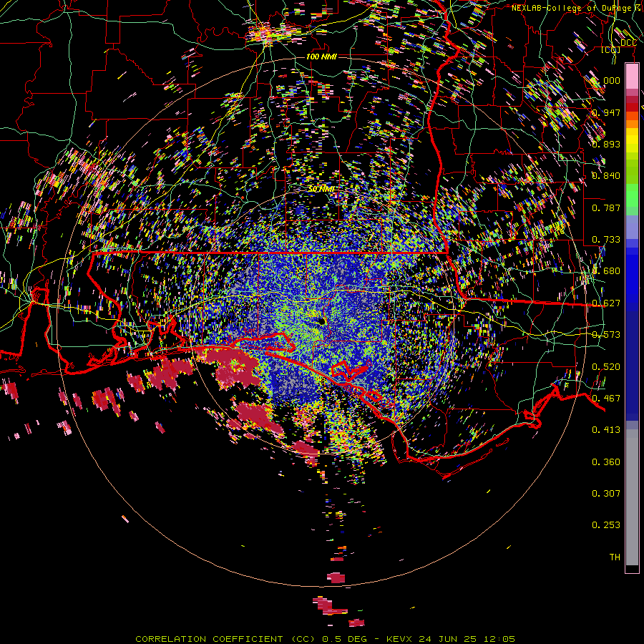Click the KEVX radar station identifier
Screen dimensions: 644x644
(x=400, y=639)
